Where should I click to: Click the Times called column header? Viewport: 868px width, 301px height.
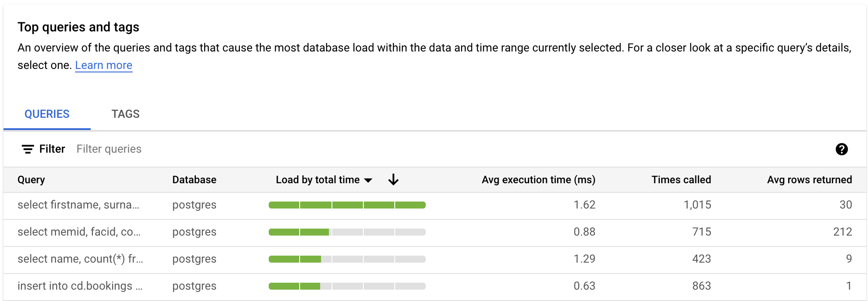681,179
